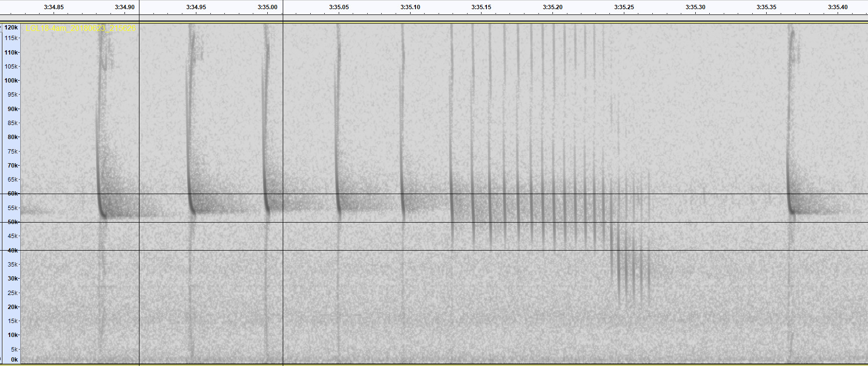The image size is (868, 366).
Task: Click the 35k frequency axis label
Action: [13, 265]
